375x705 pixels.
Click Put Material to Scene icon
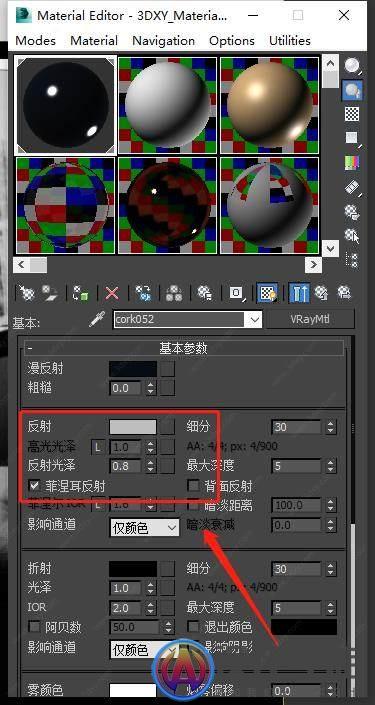tap(50, 294)
